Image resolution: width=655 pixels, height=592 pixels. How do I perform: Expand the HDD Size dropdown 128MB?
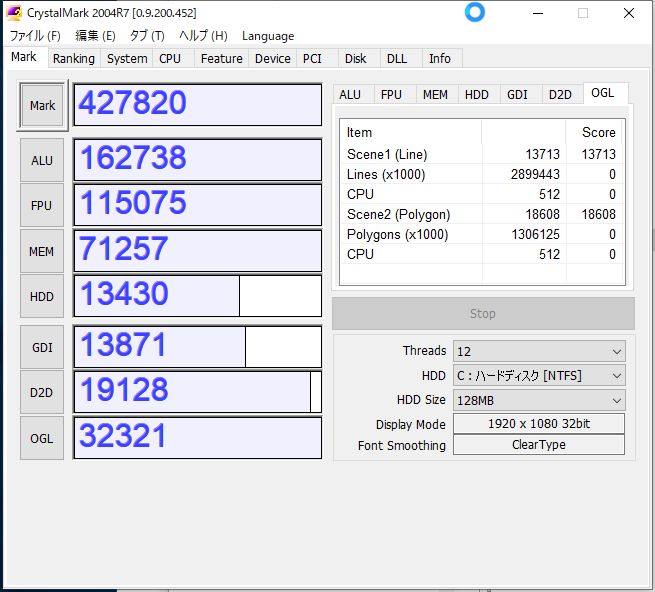[x=539, y=400]
